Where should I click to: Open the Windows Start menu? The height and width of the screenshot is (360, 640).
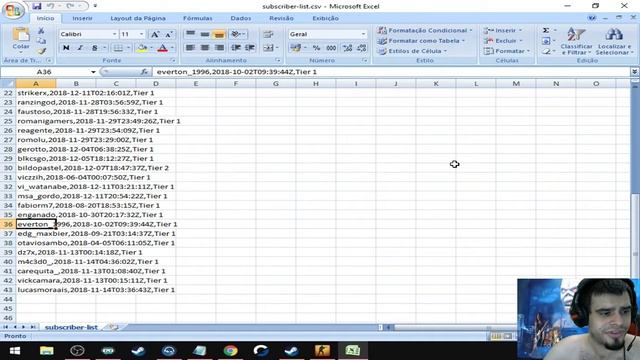15,351
